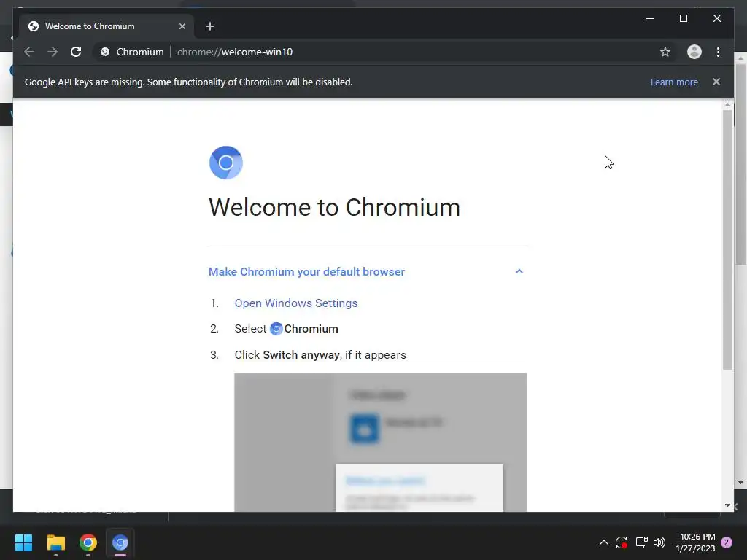
Task: Click the Welcome to Chromium heading
Action: (x=334, y=207)
